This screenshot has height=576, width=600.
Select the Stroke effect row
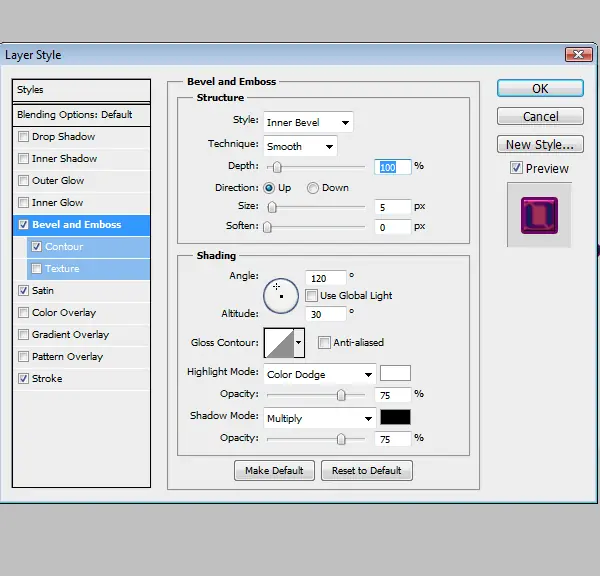[x=81, y=379]
